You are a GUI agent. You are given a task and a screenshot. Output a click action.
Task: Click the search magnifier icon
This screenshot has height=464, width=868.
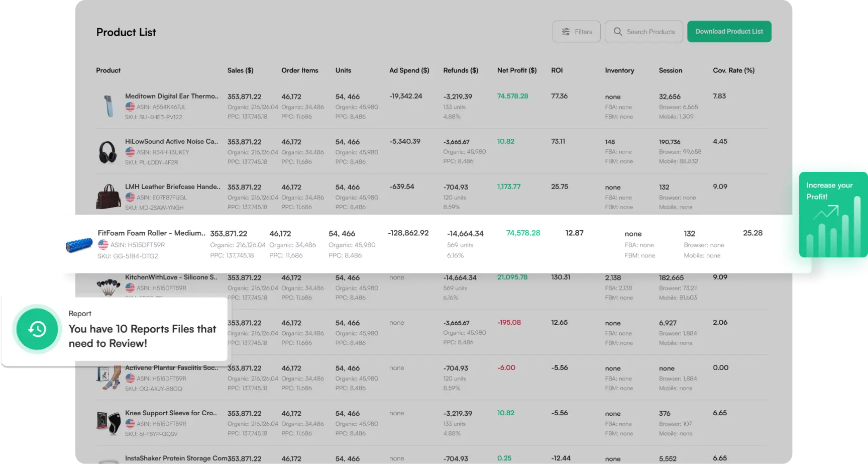[618, 32]
